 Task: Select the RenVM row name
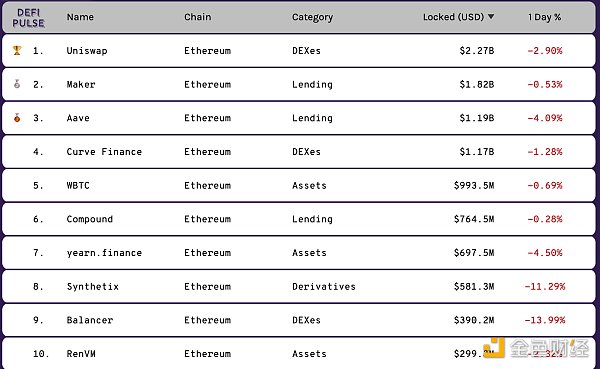(x=81, y=354)
